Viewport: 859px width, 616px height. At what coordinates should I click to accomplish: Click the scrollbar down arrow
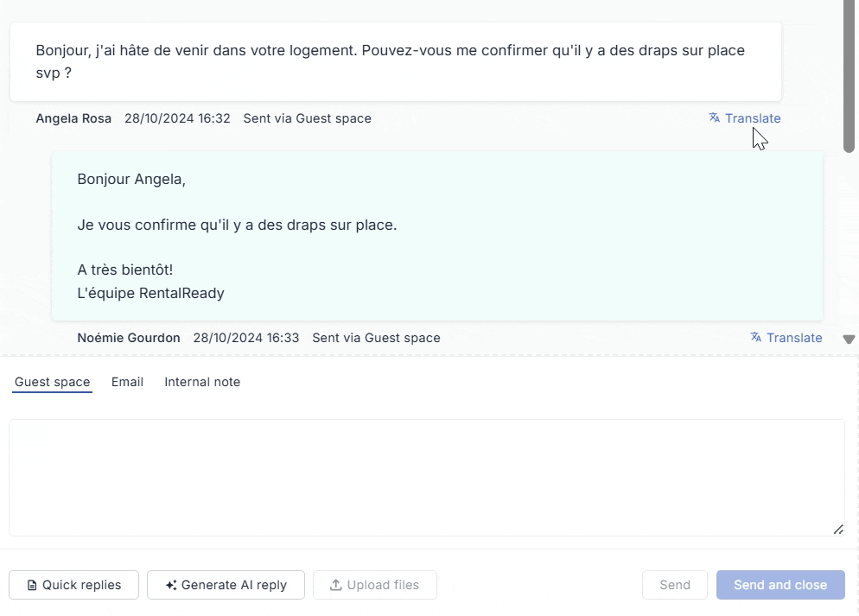(849, 340)
